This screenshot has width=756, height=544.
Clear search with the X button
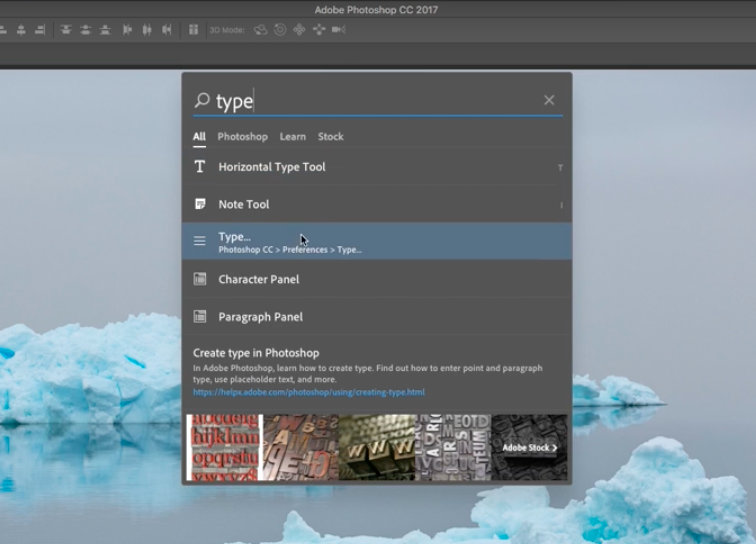[549, 100]
